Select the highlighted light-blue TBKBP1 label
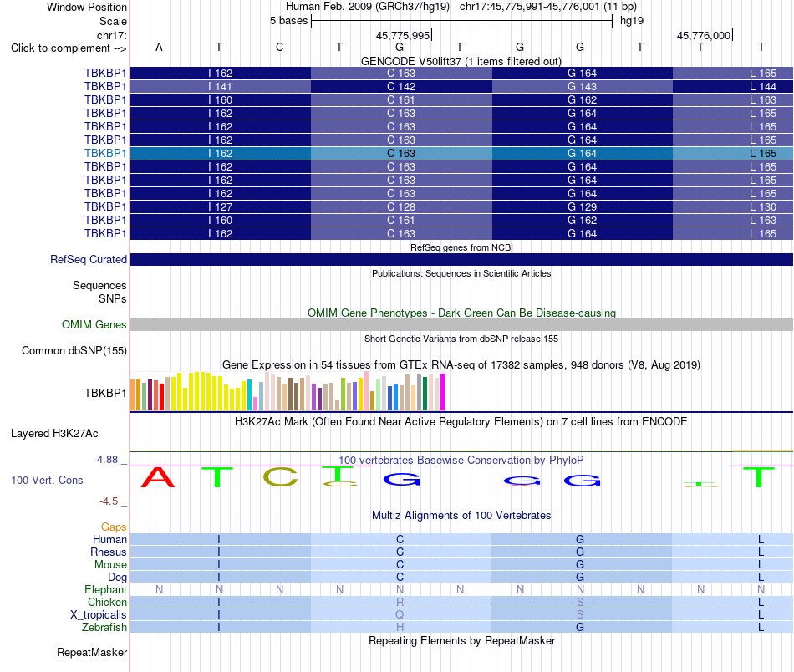794x672 pixels. pyautogui.click(x=105, y=153)
